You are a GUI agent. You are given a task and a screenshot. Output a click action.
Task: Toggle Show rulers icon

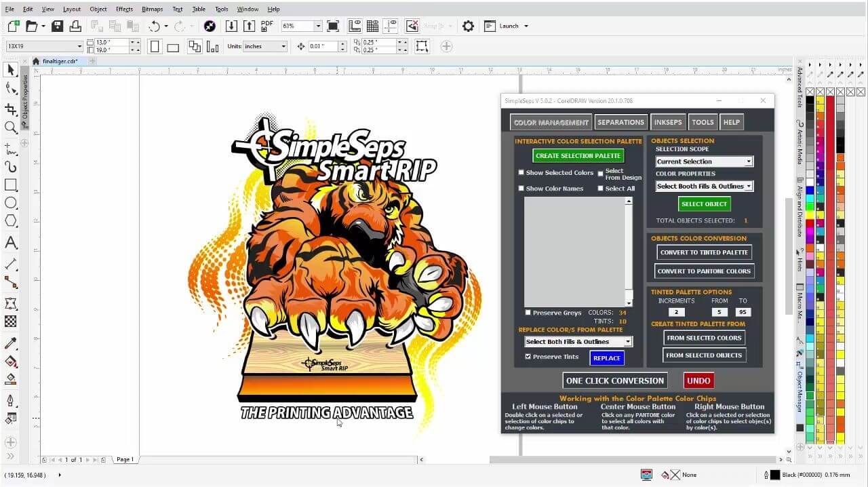point(355,26)
